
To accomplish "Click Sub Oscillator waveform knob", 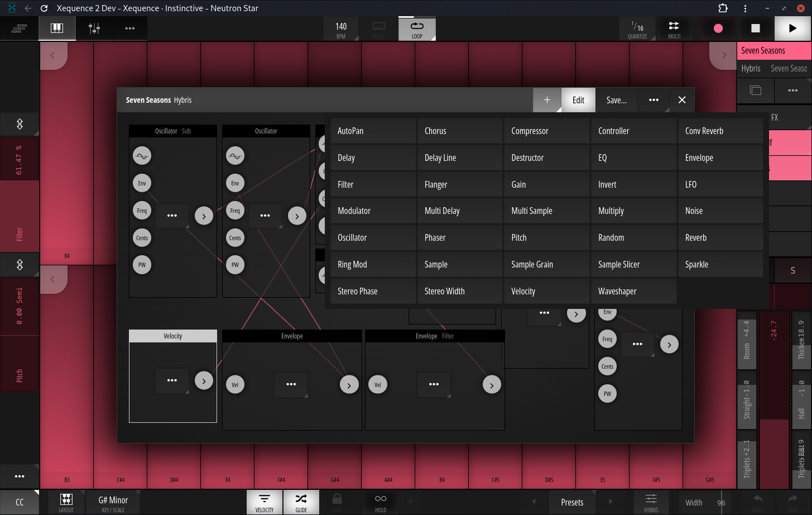I will [x=142, y=156].
